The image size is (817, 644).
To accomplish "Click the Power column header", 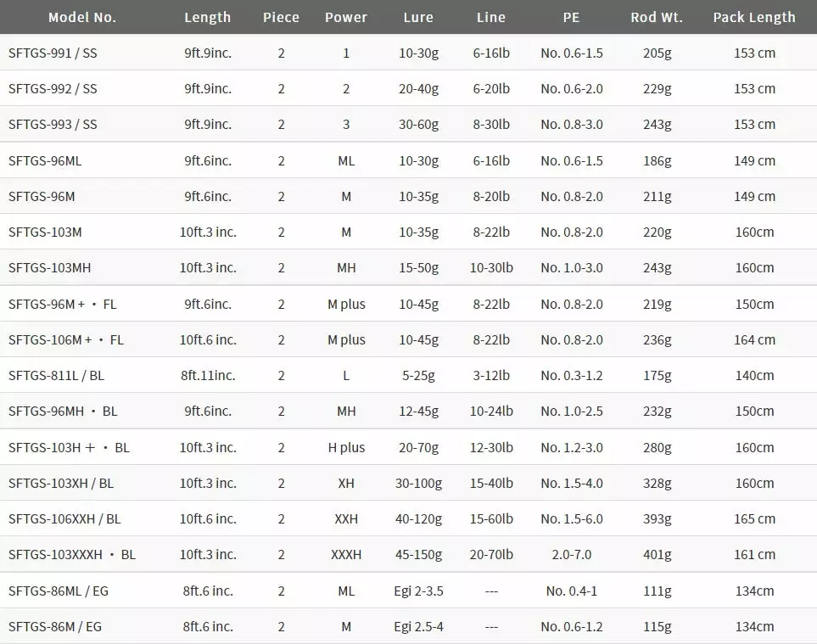I will (346, 17).
